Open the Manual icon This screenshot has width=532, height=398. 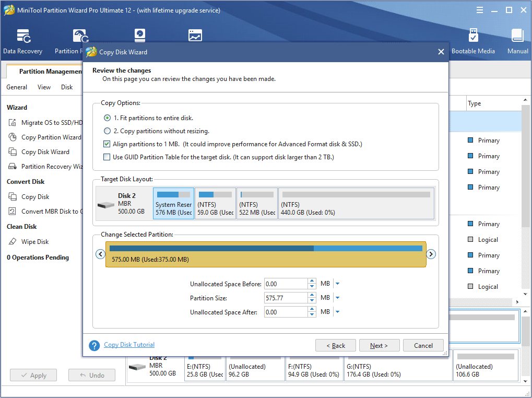point(517,42)
